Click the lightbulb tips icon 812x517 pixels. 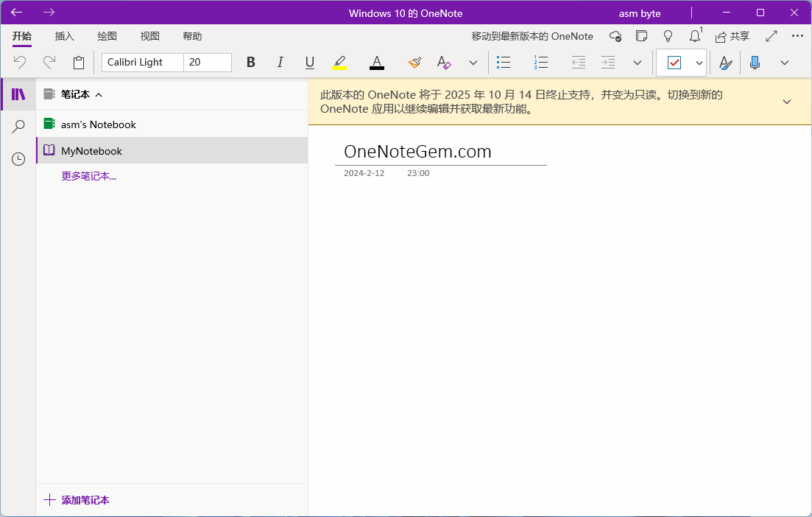(668, 36)
